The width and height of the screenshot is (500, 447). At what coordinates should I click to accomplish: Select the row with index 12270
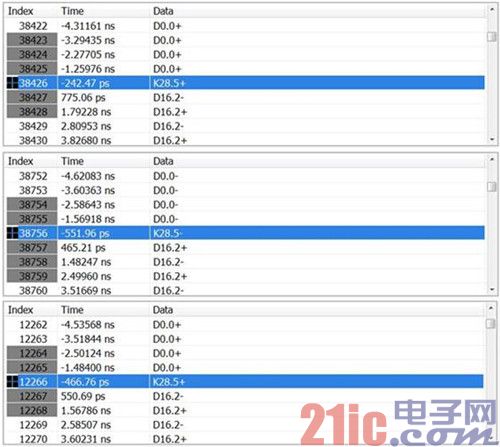click(245, 439)
